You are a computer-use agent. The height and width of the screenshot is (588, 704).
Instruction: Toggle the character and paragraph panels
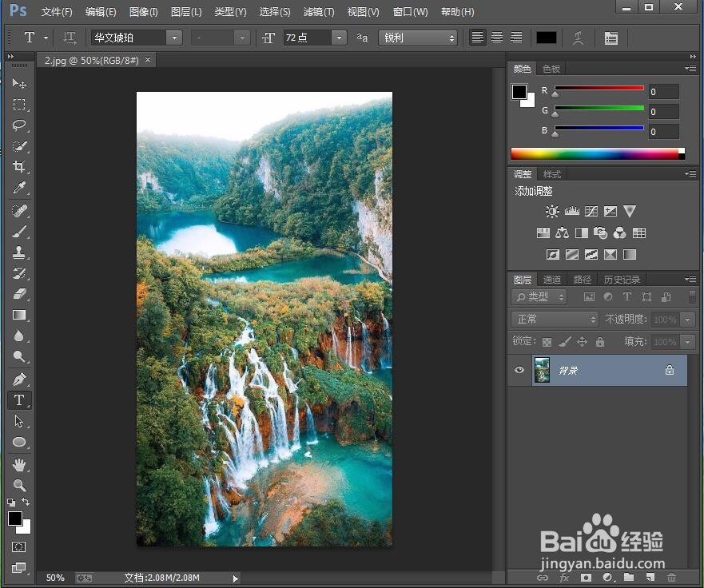[x=611, y=38]
